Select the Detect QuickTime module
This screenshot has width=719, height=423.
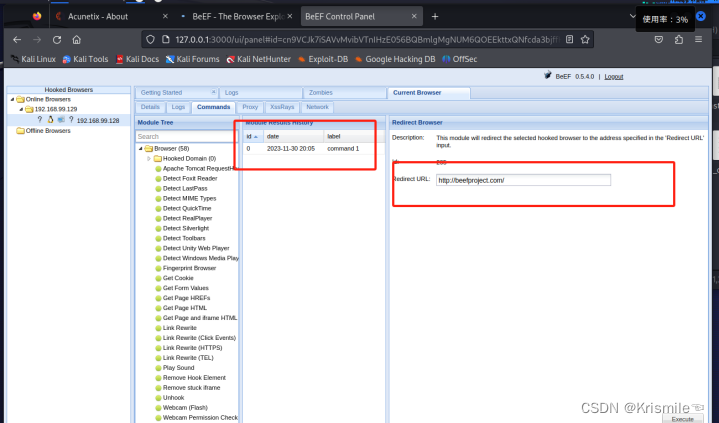[x=187, y=208]
